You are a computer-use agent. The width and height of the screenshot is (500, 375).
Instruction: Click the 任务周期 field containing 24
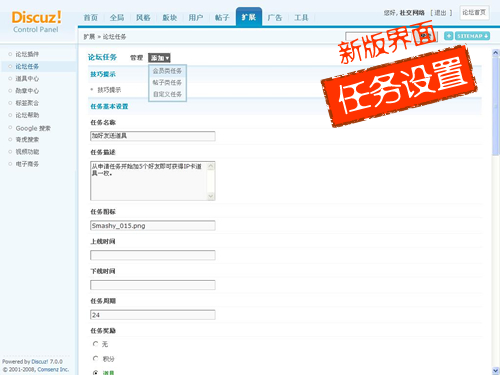(x=153, y=315)
